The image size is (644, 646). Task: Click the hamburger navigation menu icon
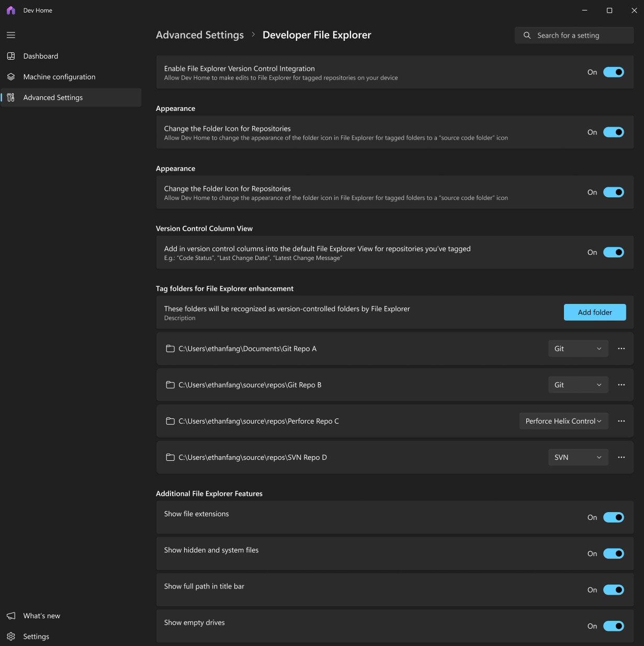[x=11, y=35]
